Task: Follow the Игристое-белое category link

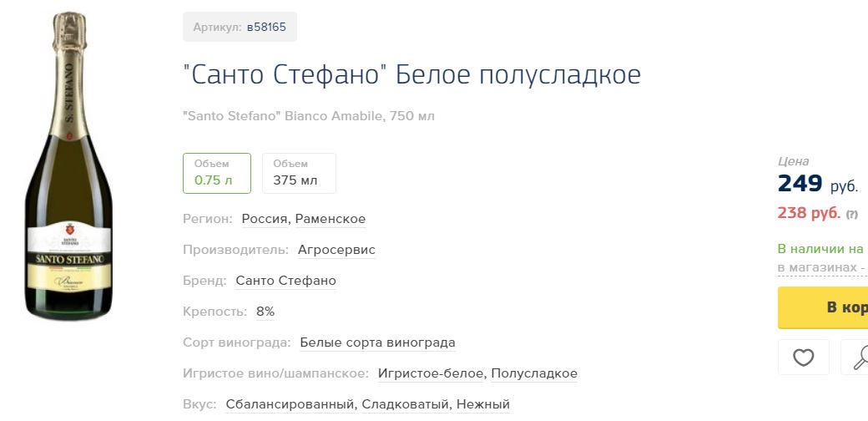Action: pos(431,373)
